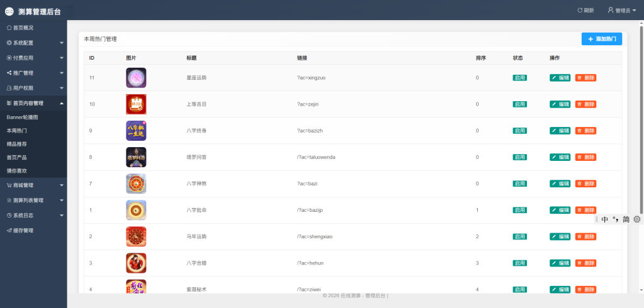Screen dimensions: 644x308
Task: Open Banner轮播图 submenu item
Action: pyautogui.click(x=22, y=118)
